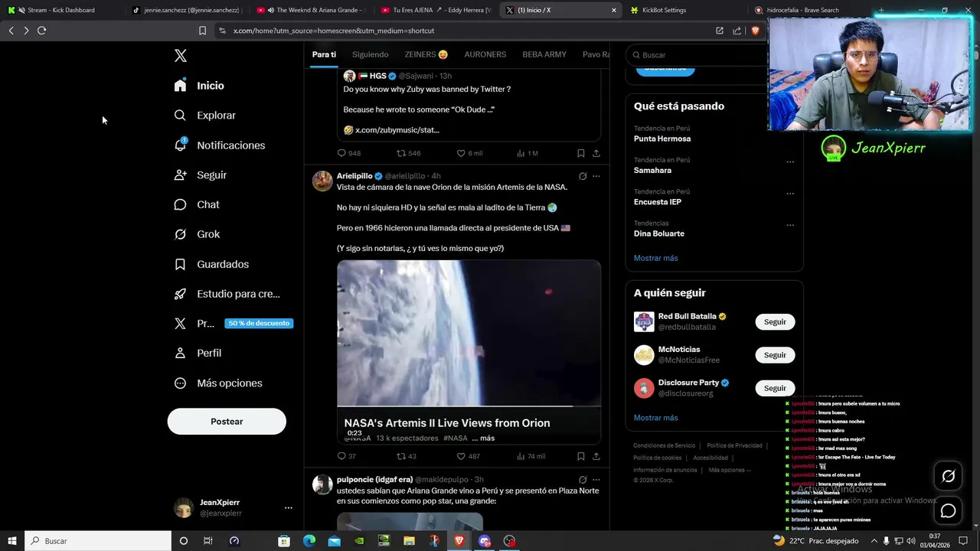Open Arielipillo's profile avatar
Screen dimensions: 980x551
point(323,181)
